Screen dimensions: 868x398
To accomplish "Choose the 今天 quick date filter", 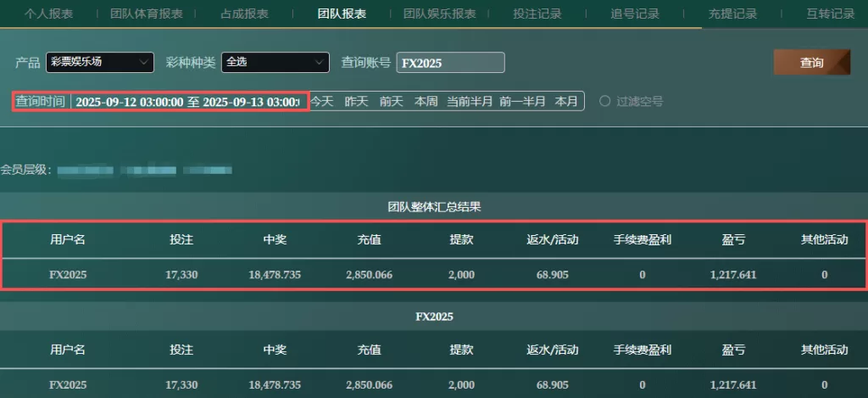I will coord(321,101).
